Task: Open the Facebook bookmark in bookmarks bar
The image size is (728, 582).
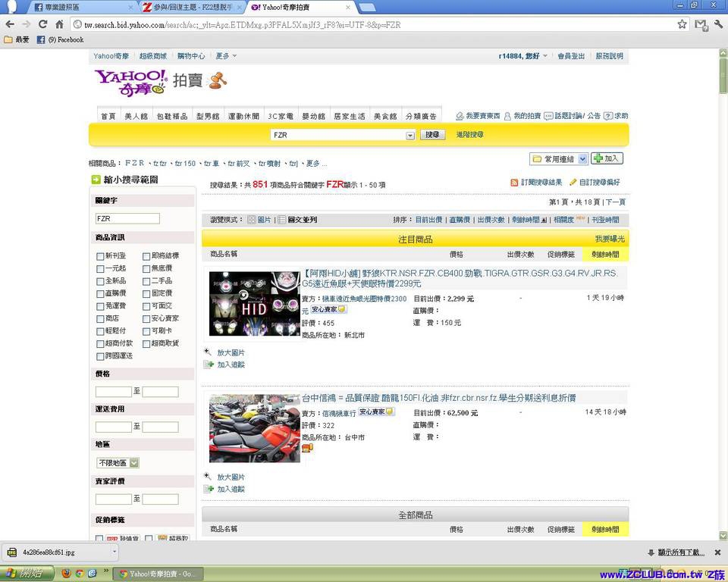Action: tap(61, 40)
